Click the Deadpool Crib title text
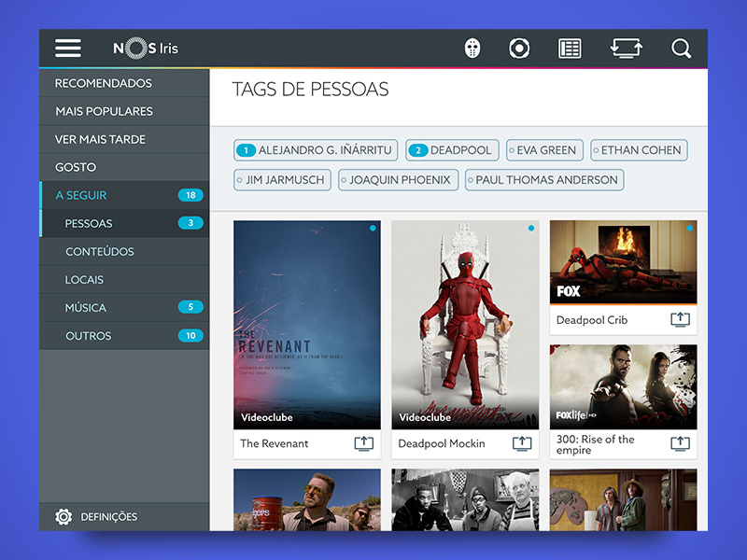 [x=592, y=320]
